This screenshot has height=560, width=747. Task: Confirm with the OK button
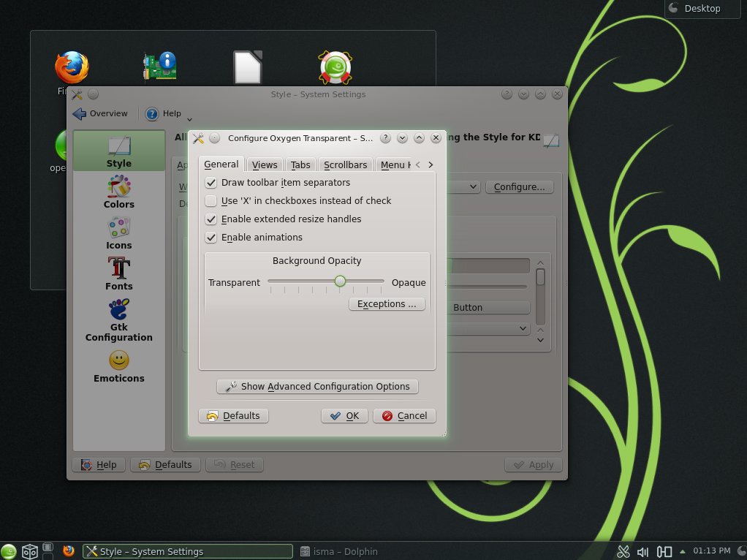[344, 415]
